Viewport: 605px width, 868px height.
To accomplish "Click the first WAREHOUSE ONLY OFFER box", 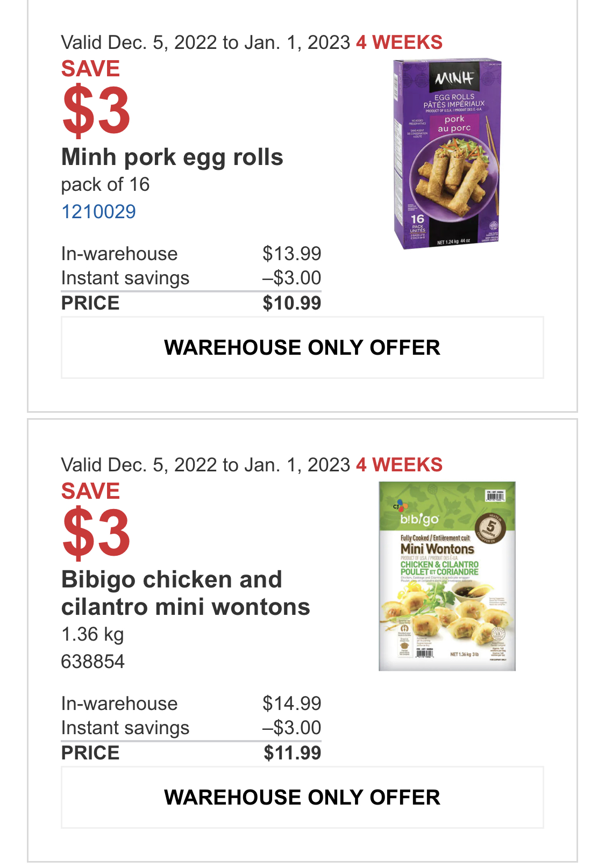I will pyautogui.click(x=302, y=348).
